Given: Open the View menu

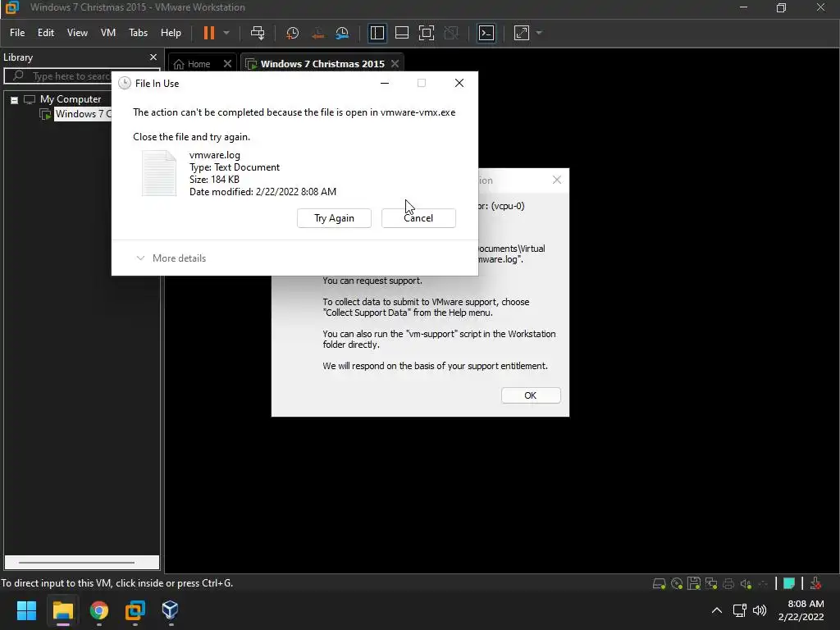Looking at the screenshot, I should tap(77, 33).
